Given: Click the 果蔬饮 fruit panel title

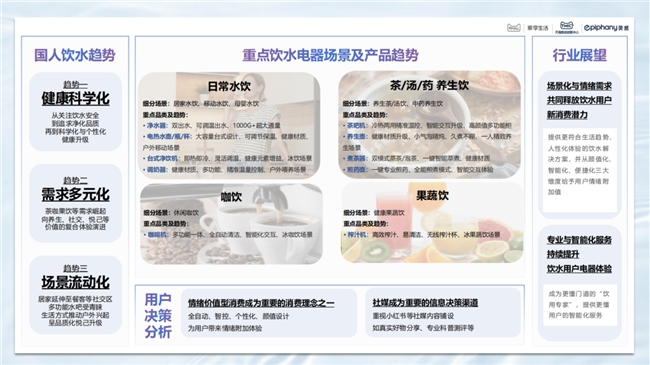Looking at the screenshot, I should [x=432, y=195].
